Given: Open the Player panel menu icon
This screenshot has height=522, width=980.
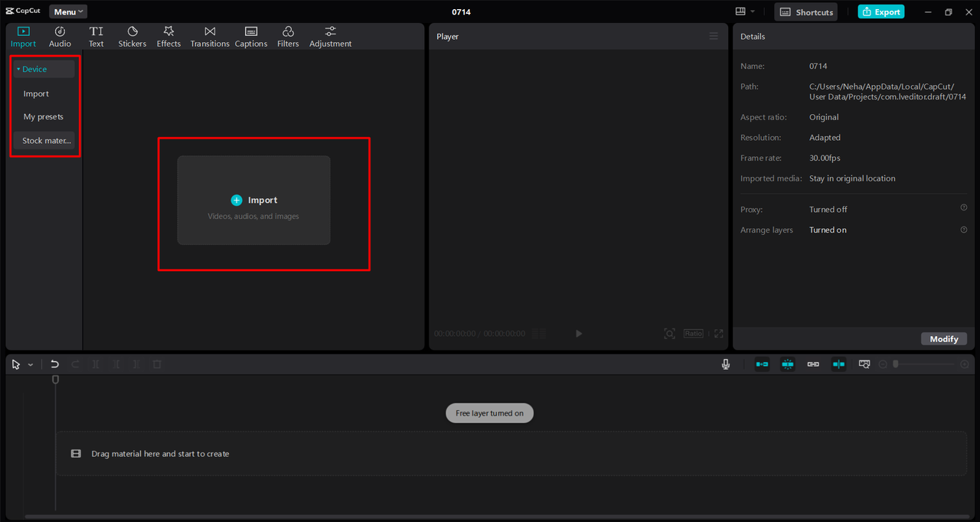Looking at the screenshot, I should 714,36.
